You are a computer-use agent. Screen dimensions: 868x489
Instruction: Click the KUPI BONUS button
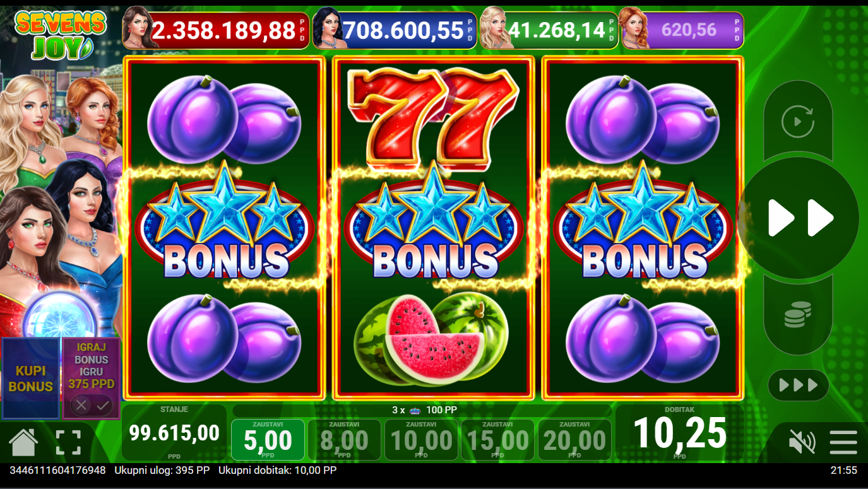(x=31, y=379)
